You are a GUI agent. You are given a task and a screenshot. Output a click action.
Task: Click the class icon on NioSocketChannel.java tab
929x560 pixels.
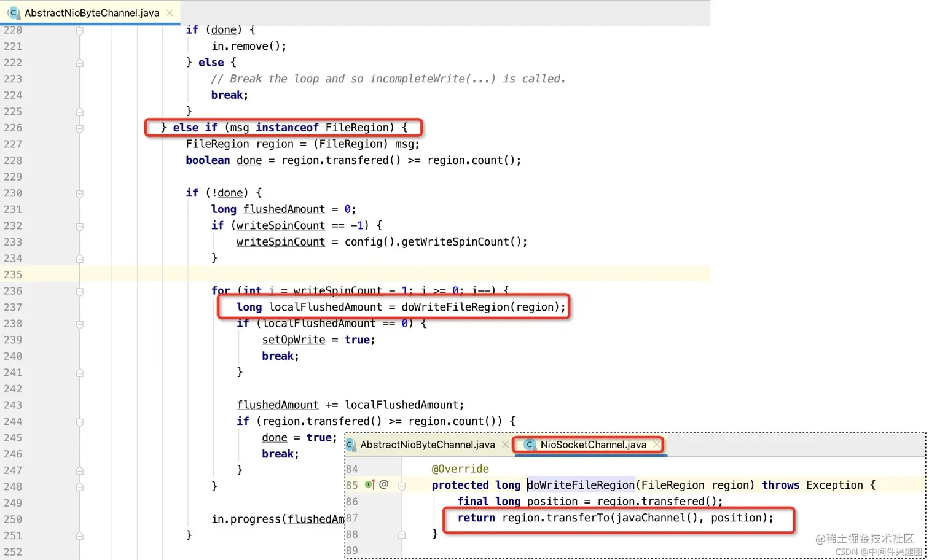pos(530,445)
